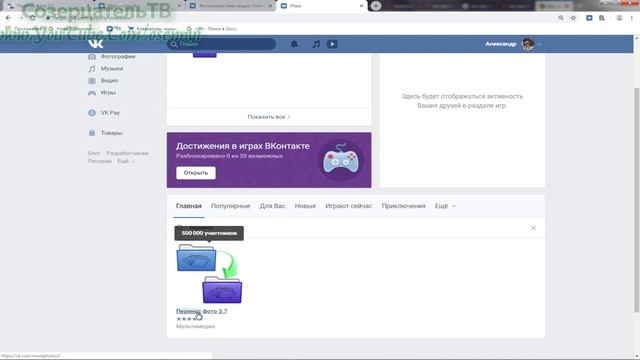Click the Перенос фото 3.7 title link
The height and width of the screenshot is (360, 640).
click(x=202, y=311)
